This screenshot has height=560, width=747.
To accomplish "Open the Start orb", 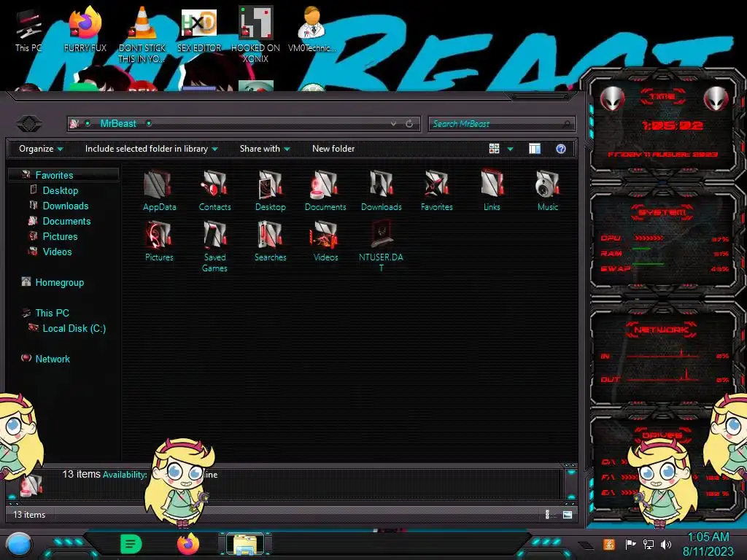I will point(19,545).
